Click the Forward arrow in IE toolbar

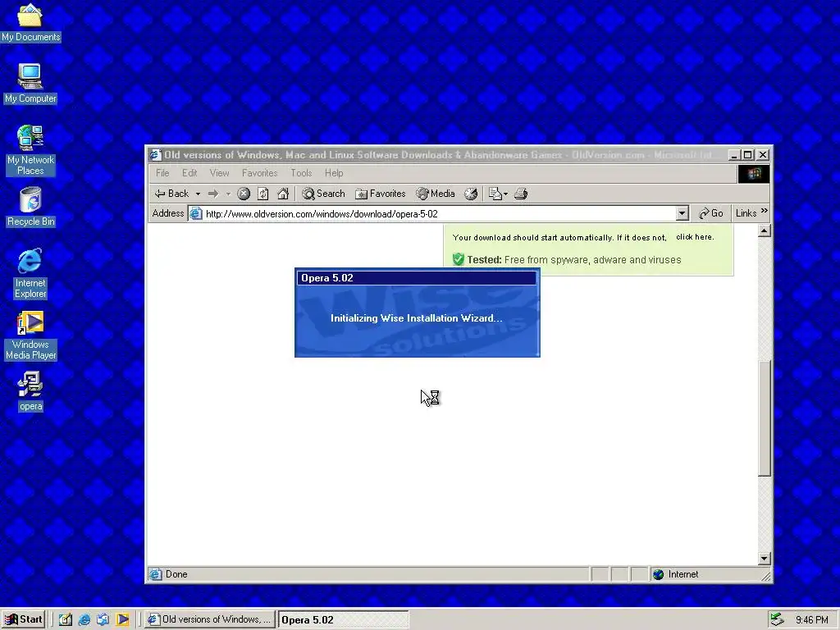point(213,194)
